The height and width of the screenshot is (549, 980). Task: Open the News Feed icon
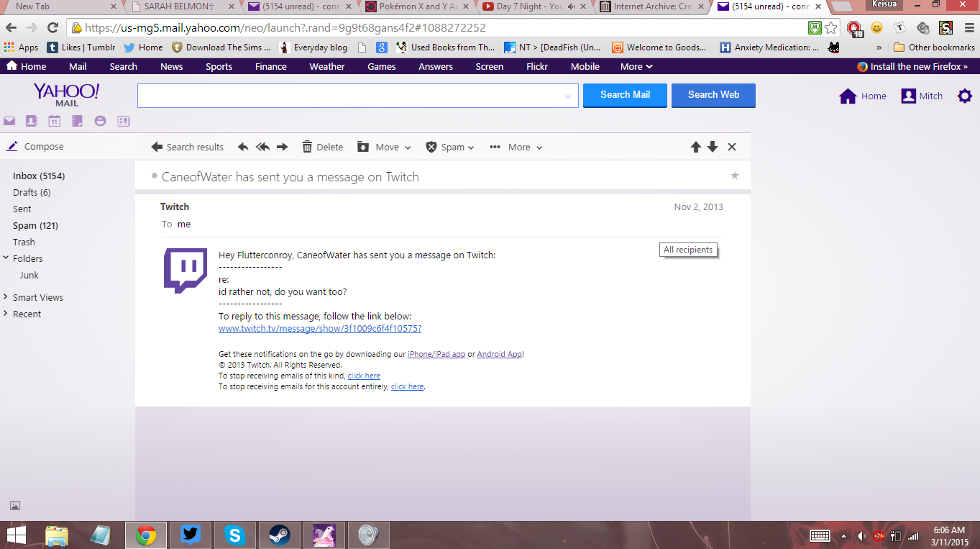(124, 121)
